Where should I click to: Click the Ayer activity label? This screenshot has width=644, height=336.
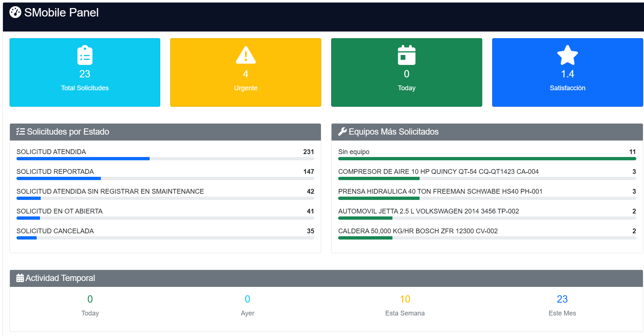[x=248, y=313]
